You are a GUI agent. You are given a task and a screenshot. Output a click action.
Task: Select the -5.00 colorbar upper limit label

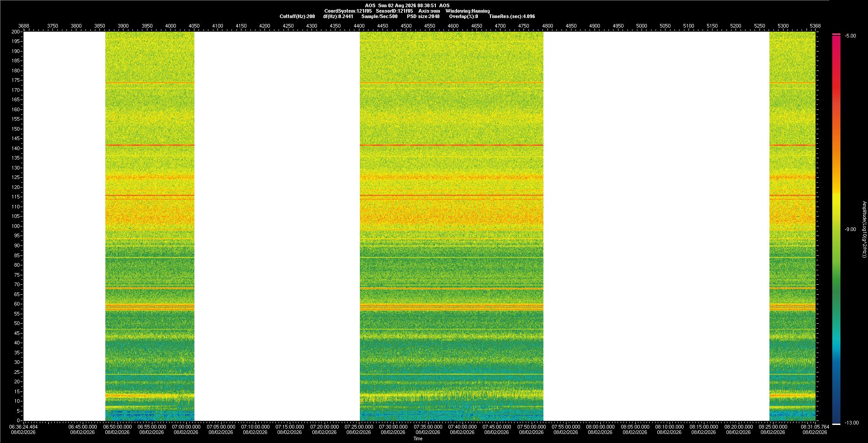(x=850, y=36)
